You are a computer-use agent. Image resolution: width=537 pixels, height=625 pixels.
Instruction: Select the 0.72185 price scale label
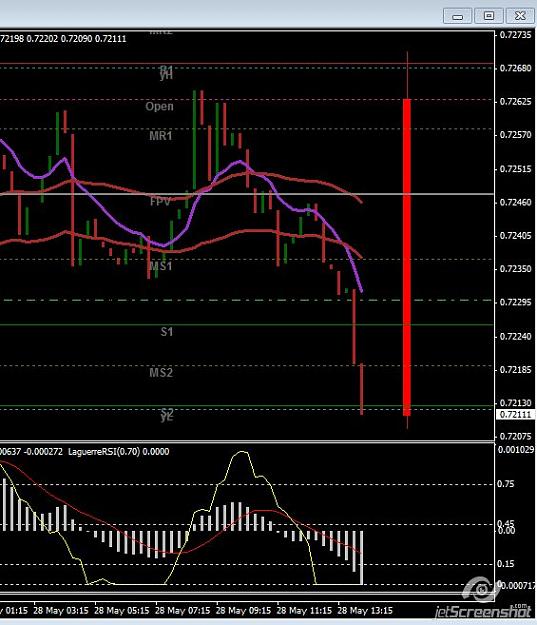[515, 370]
